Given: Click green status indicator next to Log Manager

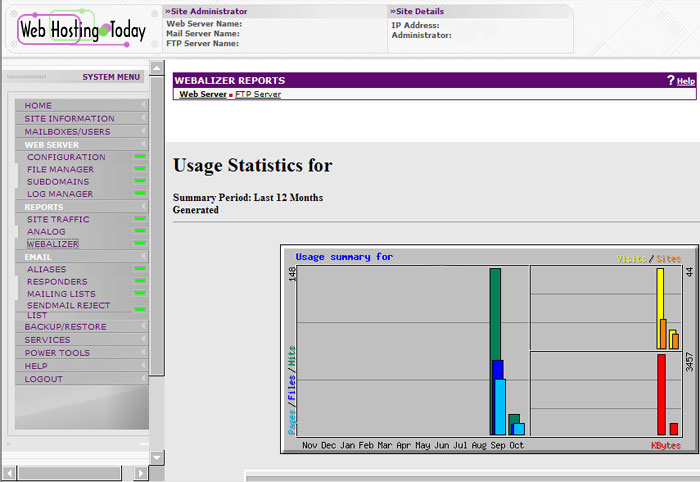Looking at the screenshot, I should [140, 194].
